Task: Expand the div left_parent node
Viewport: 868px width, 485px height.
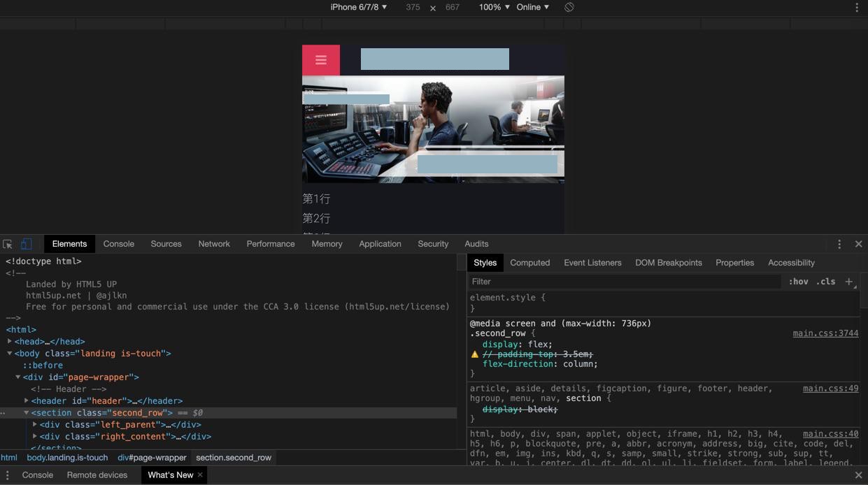Action: (35, 424)
